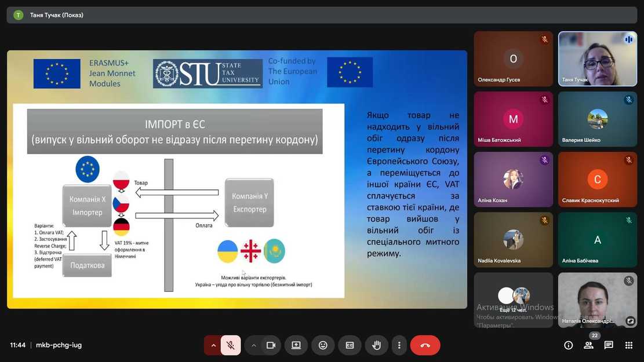This screenshot has height=362, width=644.
Task: Show the participants list panel
Action: [x=588, y=345]
